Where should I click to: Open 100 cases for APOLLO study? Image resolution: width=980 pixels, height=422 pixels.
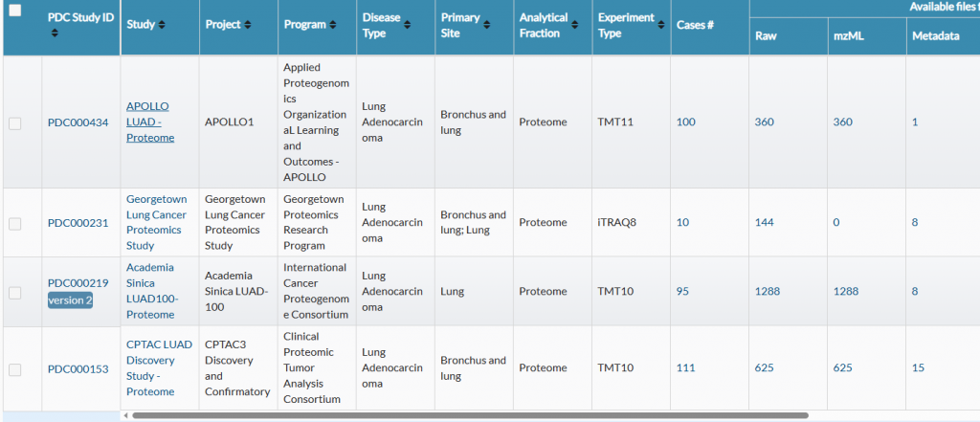click(x=686, y=122)
